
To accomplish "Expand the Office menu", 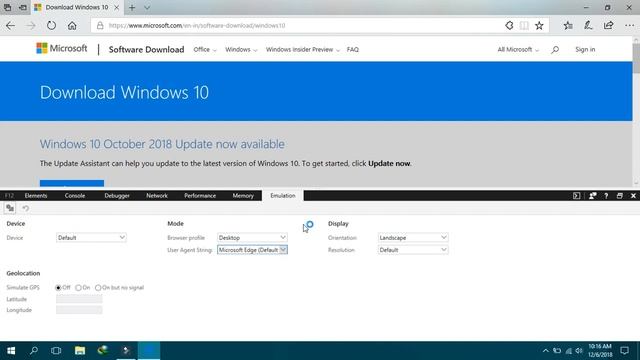I will 205,49.
